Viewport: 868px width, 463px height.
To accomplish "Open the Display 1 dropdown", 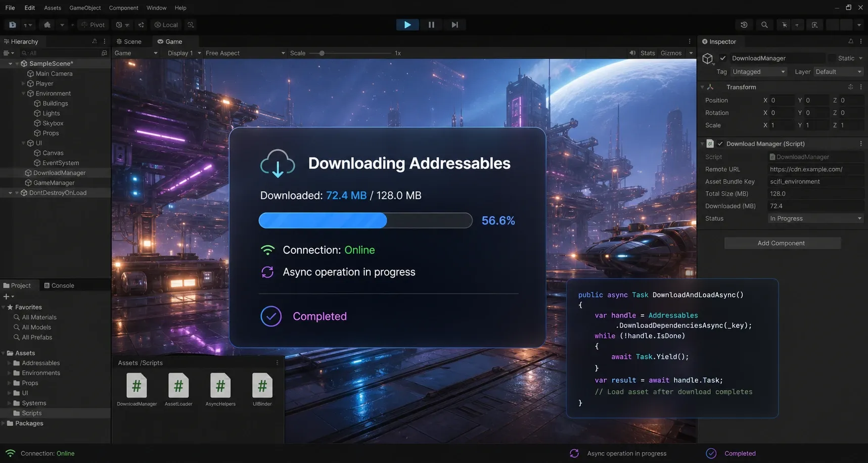I will coord(185,53).
